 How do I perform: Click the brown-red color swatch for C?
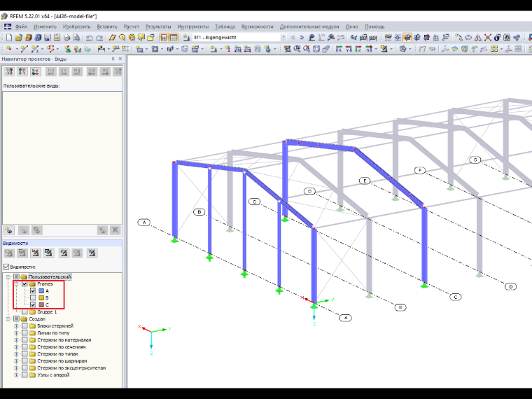41,305
